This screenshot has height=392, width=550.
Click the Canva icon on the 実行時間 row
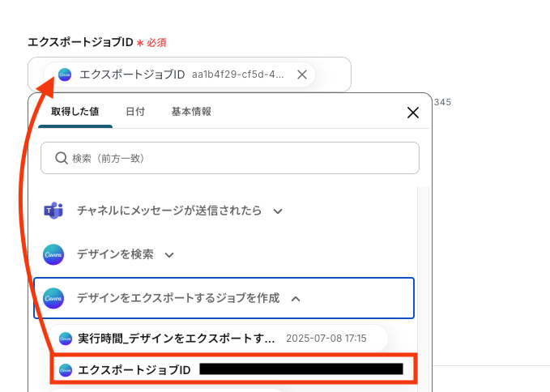point(66,339)
